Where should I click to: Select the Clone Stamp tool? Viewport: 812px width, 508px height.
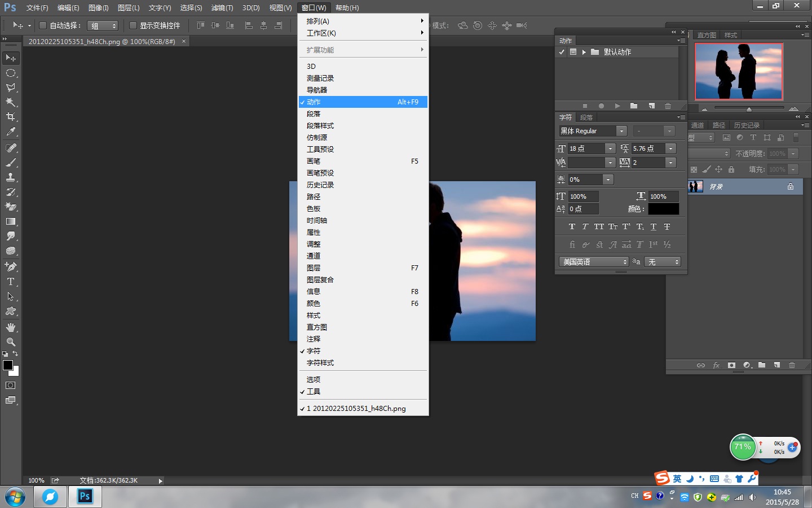click(x=10, y=177)
